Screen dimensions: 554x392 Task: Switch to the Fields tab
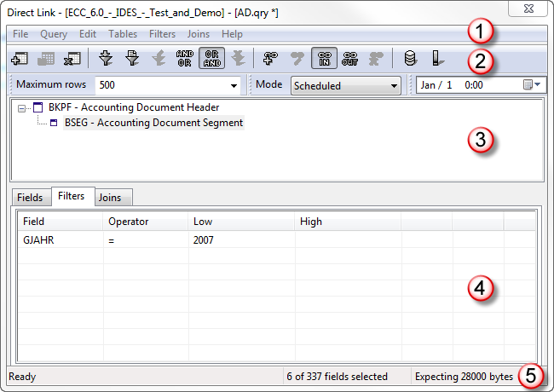click(30, 198)
